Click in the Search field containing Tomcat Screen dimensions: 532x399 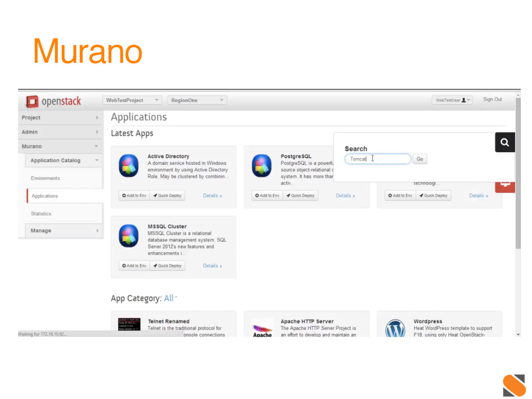378,159
